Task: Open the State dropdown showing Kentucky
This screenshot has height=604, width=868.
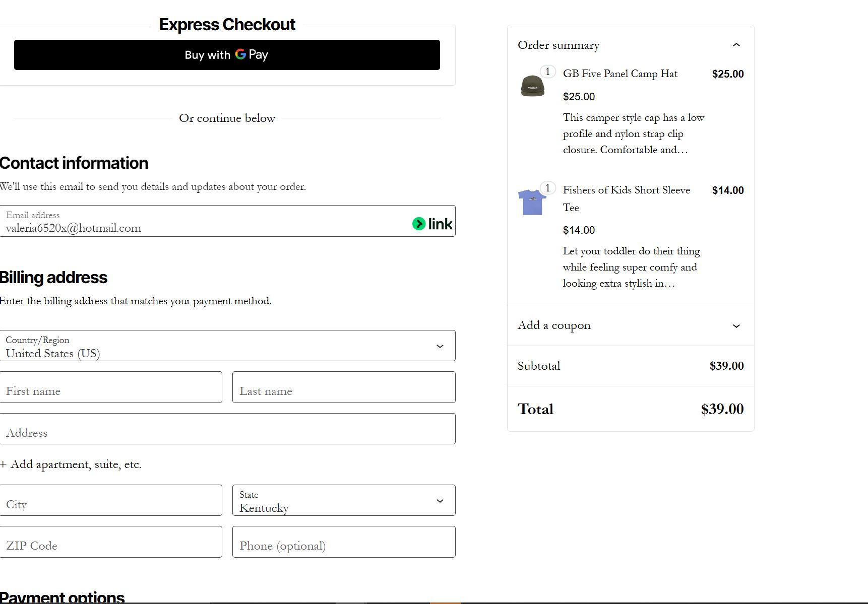Action: coord(343,501)
